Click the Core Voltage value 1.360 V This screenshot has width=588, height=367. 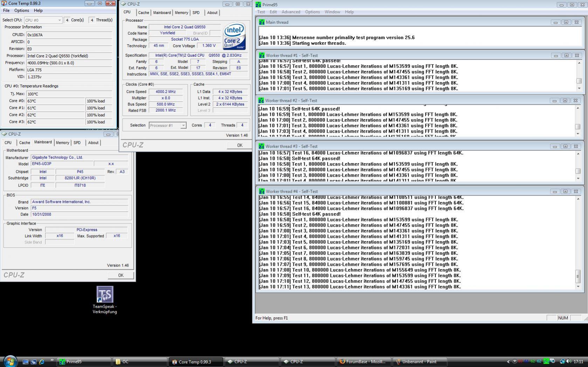point(209,46)
